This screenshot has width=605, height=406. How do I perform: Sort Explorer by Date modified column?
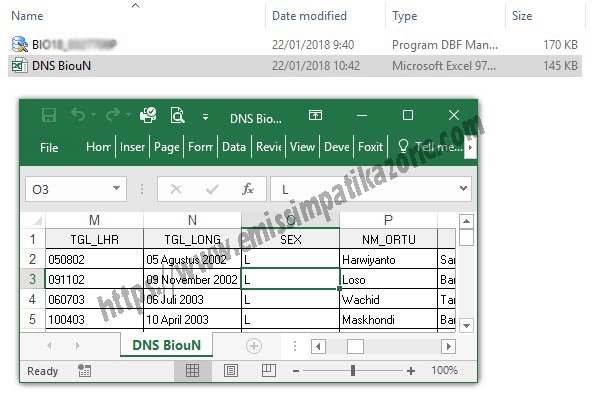(309, 16)
